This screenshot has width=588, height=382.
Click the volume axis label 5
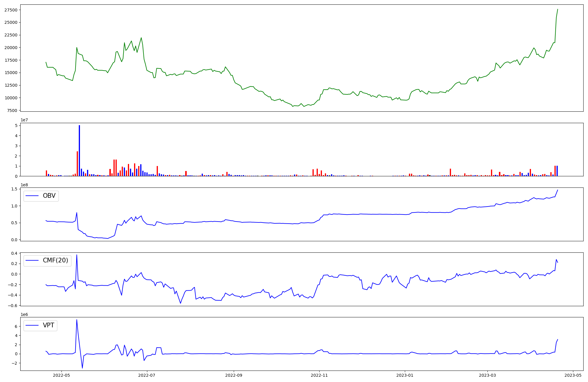point(16,126)
